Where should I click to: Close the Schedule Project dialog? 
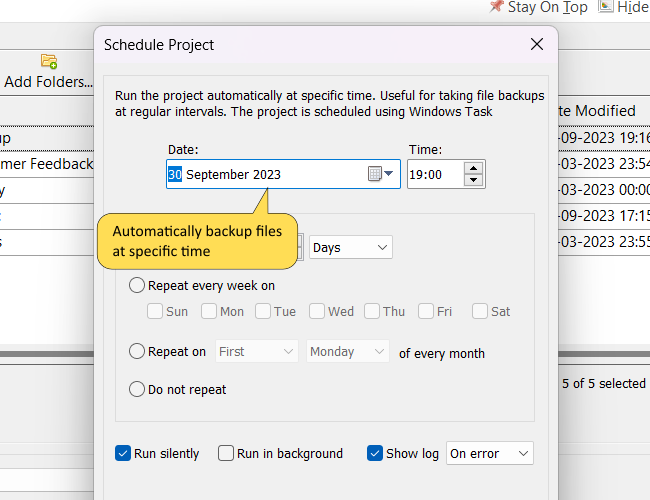tap(537, 44)
